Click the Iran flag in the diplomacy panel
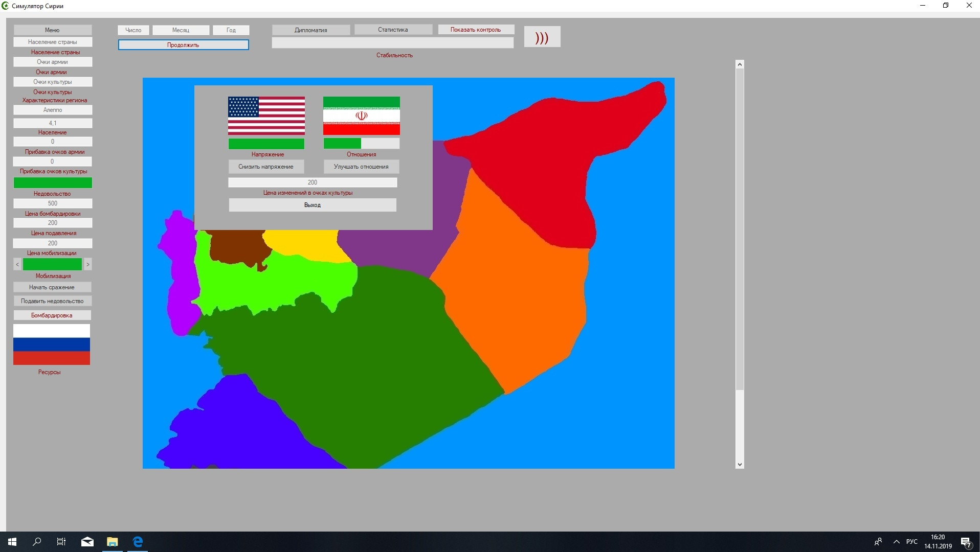Screen dimensions: 980x552 tap(362, 116)
